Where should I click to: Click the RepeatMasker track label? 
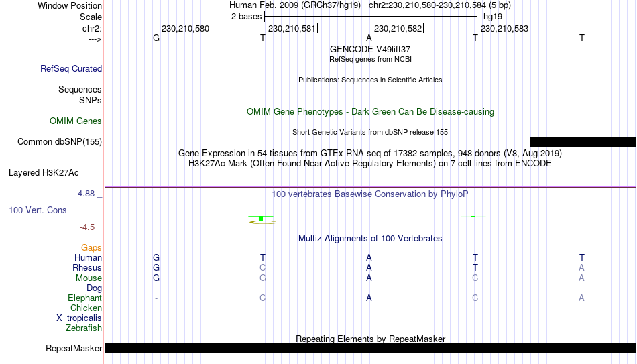[74, 348]
